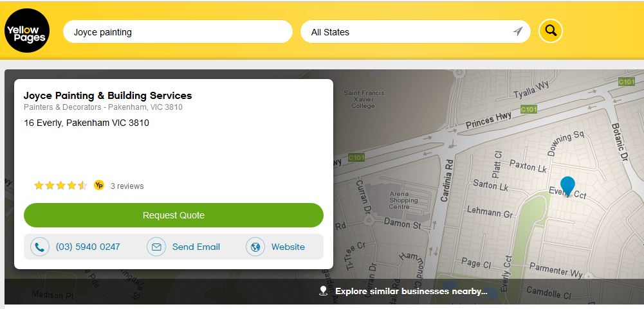
Task: Click the Botanic Dr map label
Action: tap(621, 143)
